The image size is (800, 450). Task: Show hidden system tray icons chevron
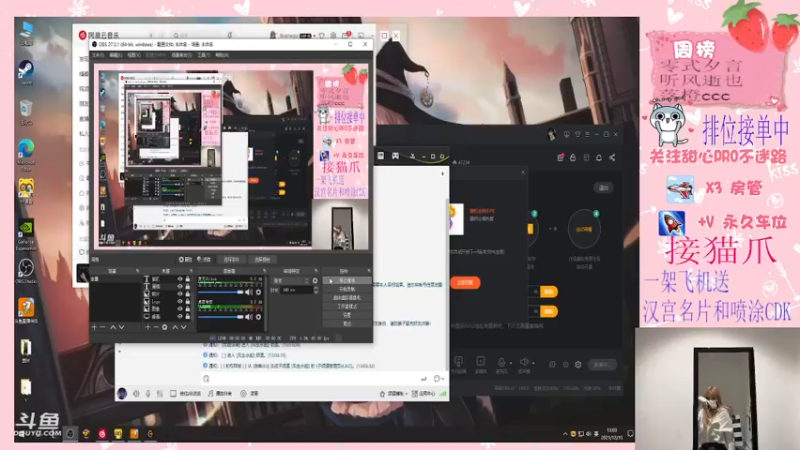click(x=565, y=434)
